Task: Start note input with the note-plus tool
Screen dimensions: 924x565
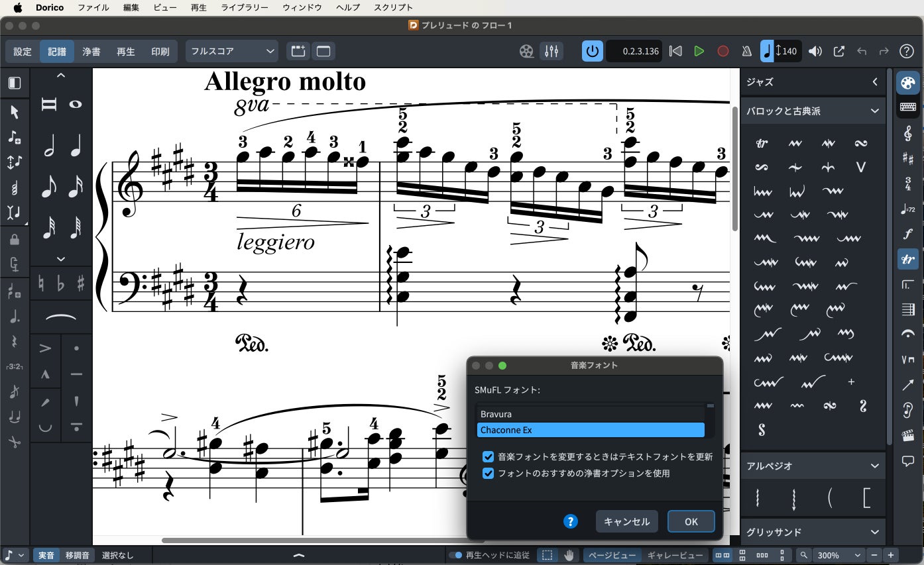Action: tap(15, 137)
